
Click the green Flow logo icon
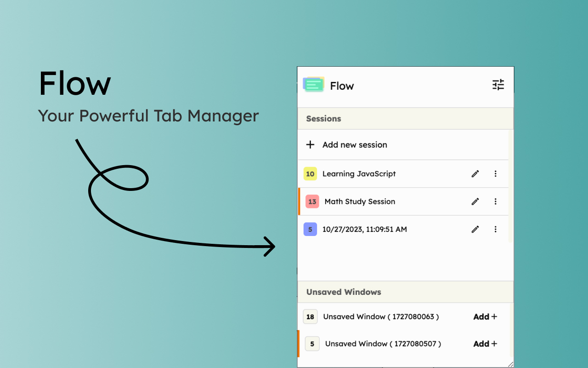[313, 85]
